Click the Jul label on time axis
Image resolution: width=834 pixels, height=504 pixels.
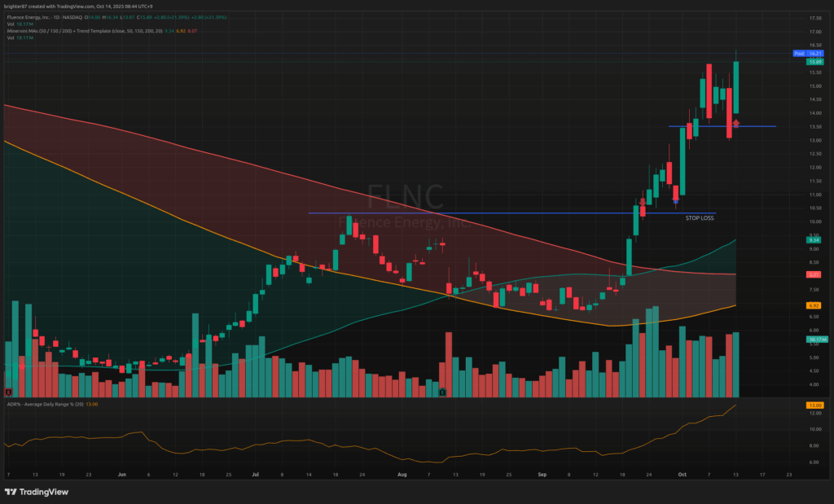[x=255, y=473]
